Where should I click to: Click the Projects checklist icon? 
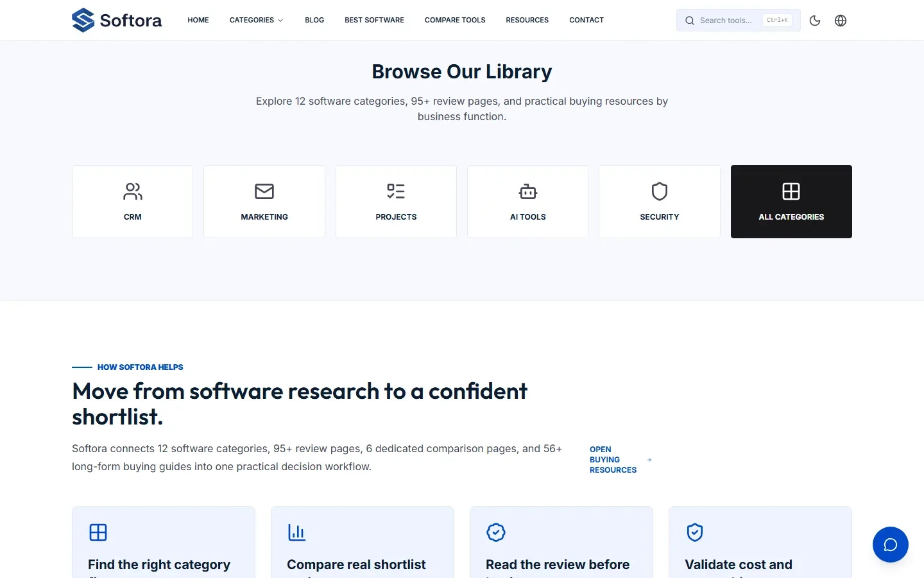pos(396,191)
